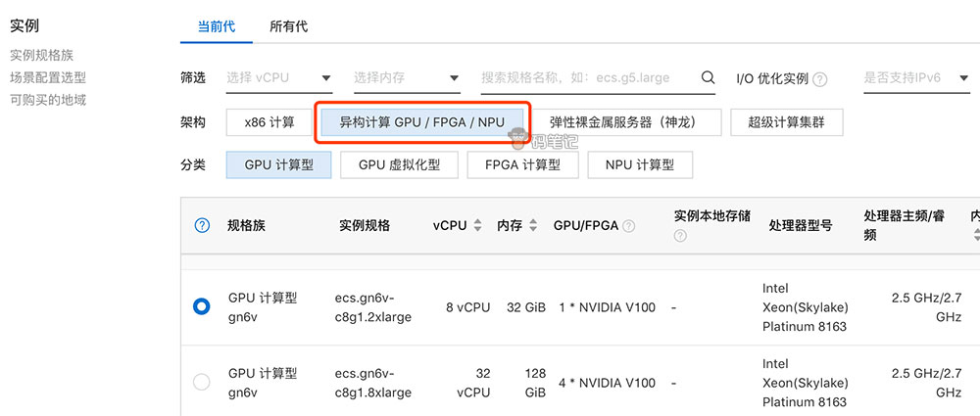
Task: Select the ecs.gn6v-c8g1.2xlarge radio button
Action: tap(202, 306)
